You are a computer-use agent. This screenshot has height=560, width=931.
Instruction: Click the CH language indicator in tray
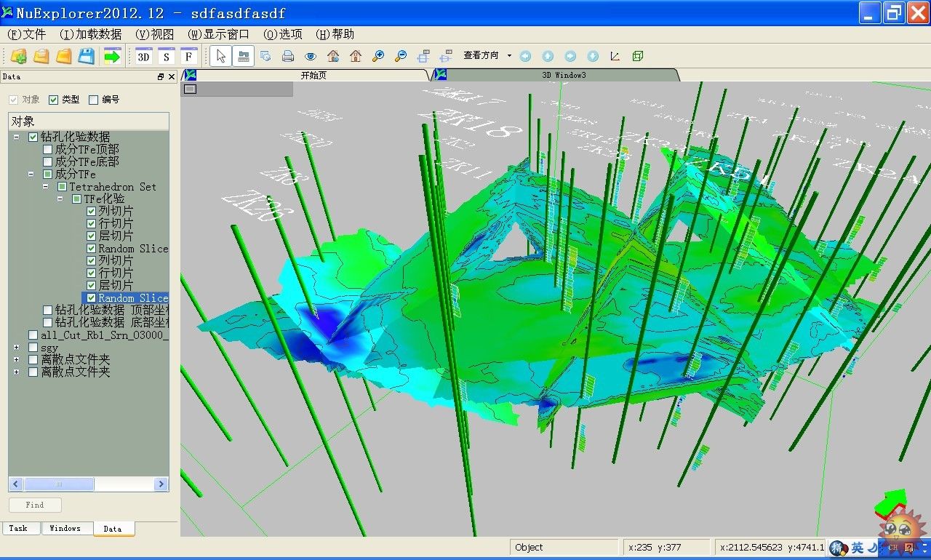tap(893, 548)
